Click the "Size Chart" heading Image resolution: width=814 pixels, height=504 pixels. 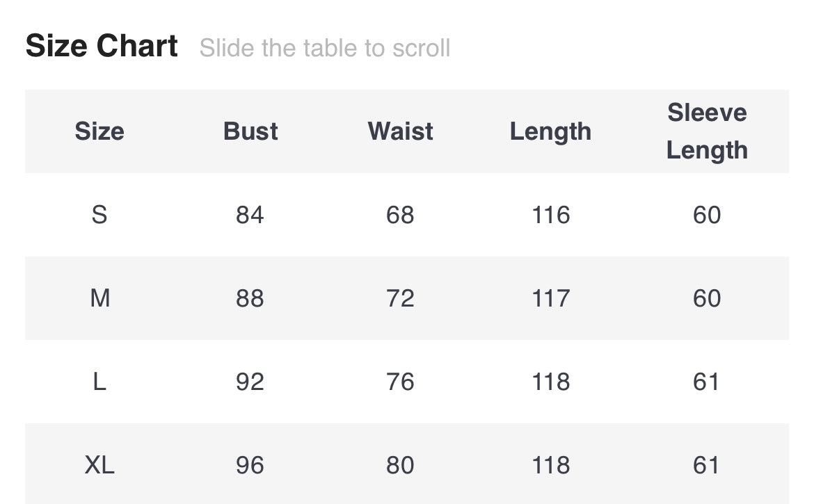[102, 47]
